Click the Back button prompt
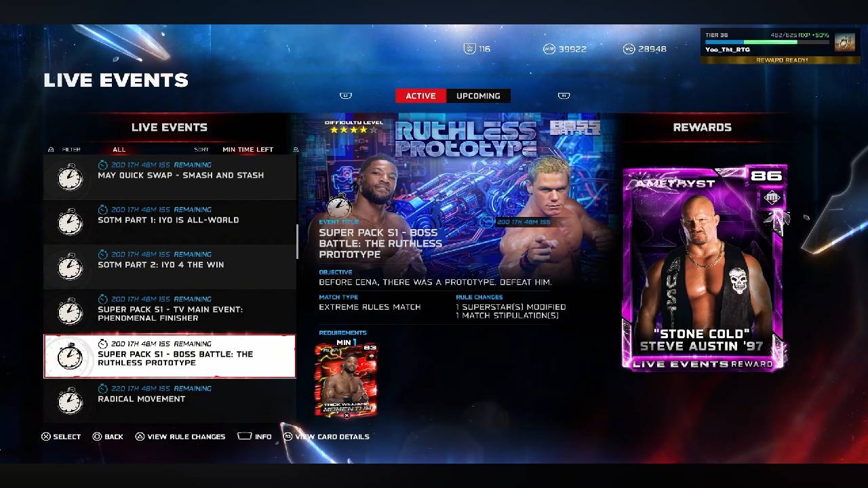This screenshot has height=488, width=868. (108, 436)
